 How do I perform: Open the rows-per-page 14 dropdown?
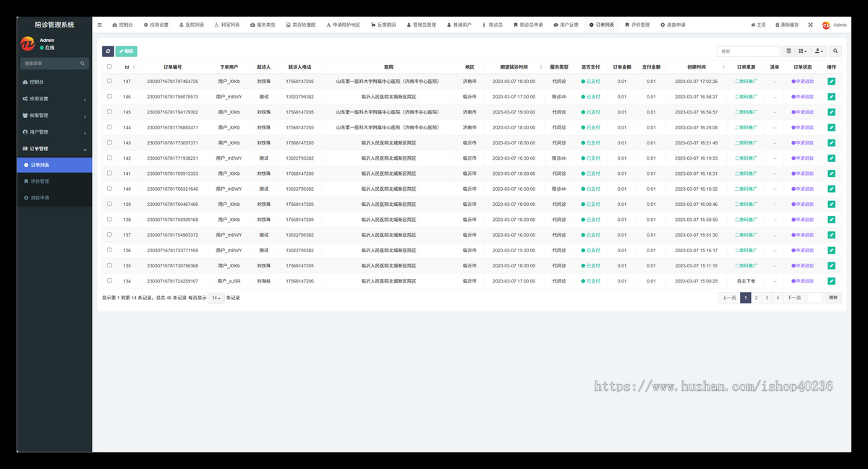pos(216,298)
